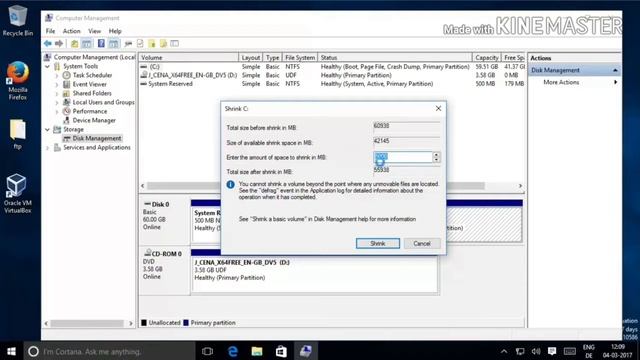Increase the shrink amount with up arrow

tap(436, 155)
